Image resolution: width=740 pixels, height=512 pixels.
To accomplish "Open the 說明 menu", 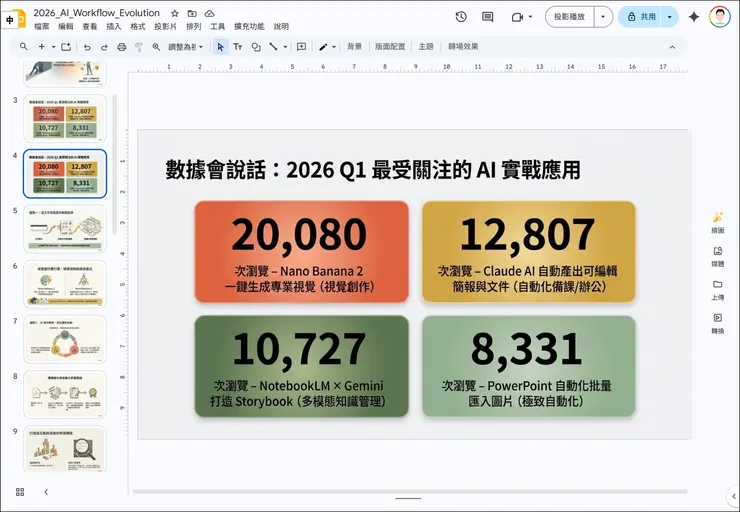I will point(281,26).
